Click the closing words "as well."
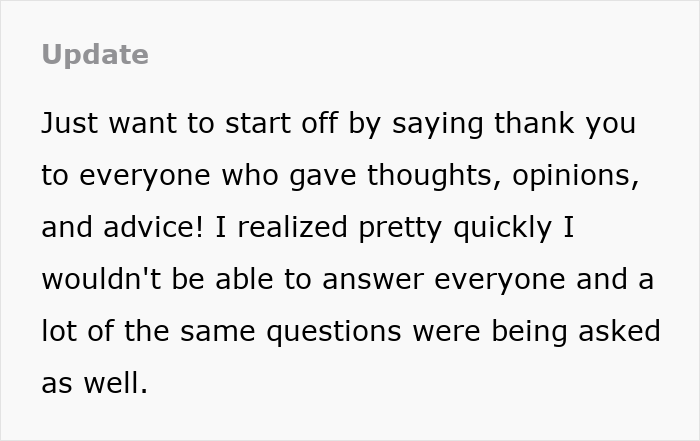 94,384
